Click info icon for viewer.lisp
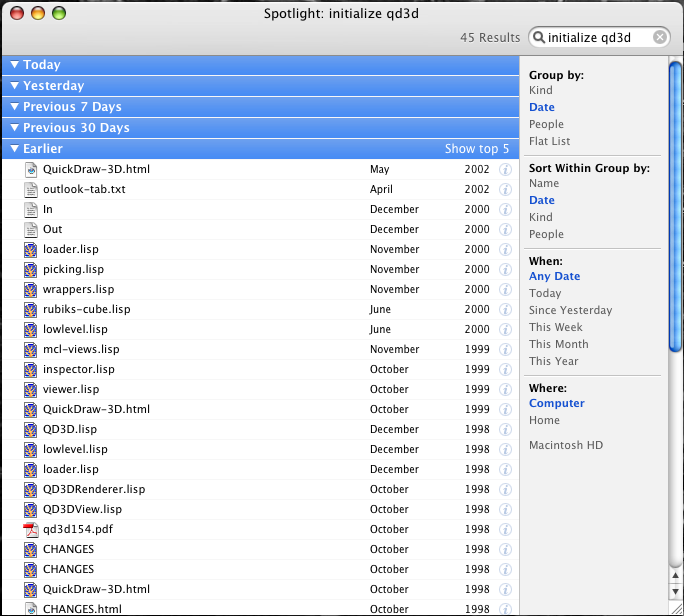This screenshot has width=684, height=616. (505, 390)
